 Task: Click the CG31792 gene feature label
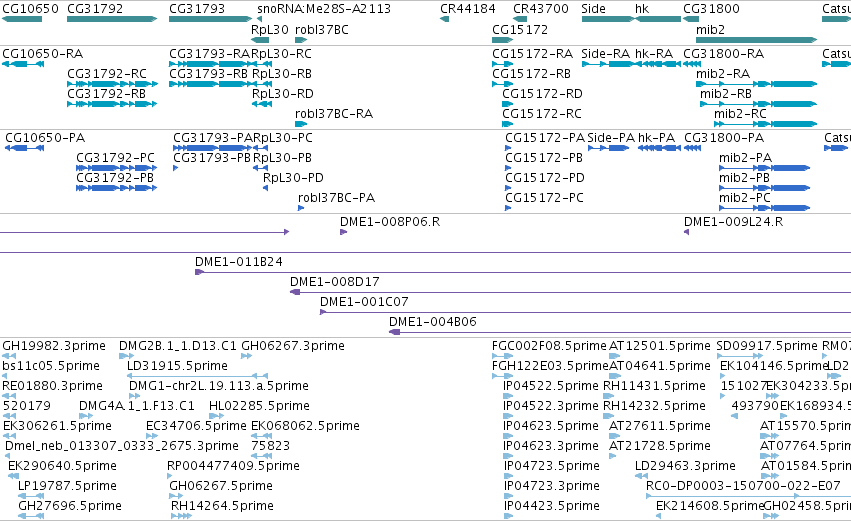tap(95, 9)
